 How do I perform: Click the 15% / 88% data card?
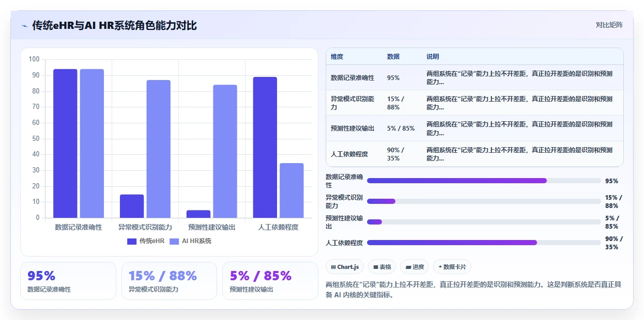169,281
